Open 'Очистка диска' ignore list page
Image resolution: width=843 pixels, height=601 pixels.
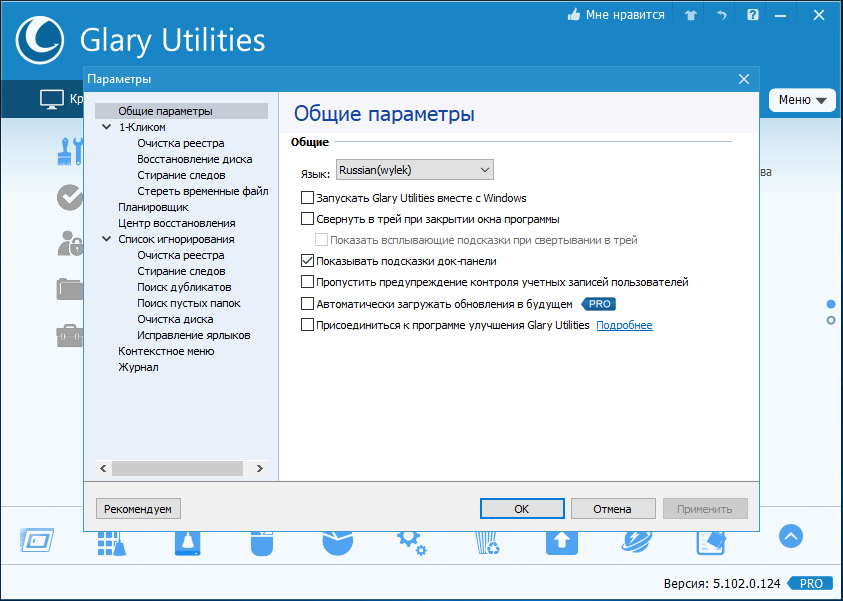pyautogui.click(x=175, y=319)
